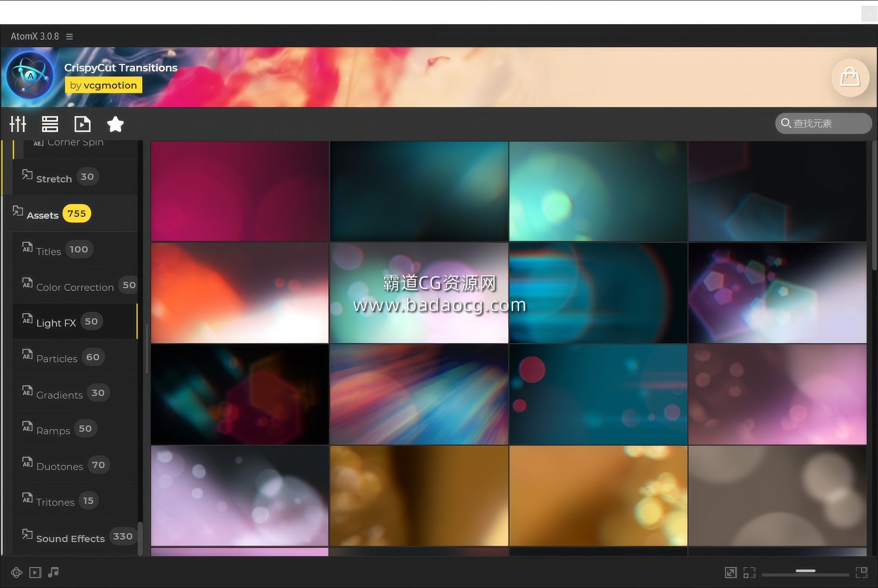Click the by vcgmotion author label

pos(103,85)
